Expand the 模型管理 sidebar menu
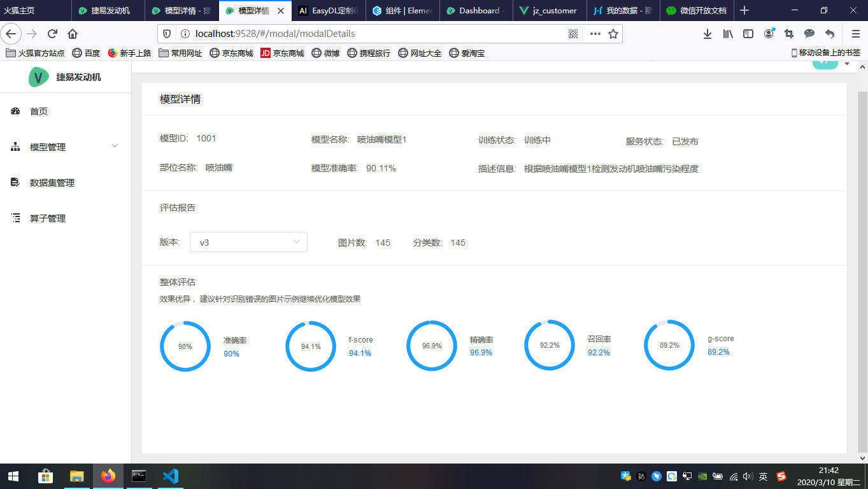Image resolution: width=868 pixels, height=489 pixels. click(66, 147)
